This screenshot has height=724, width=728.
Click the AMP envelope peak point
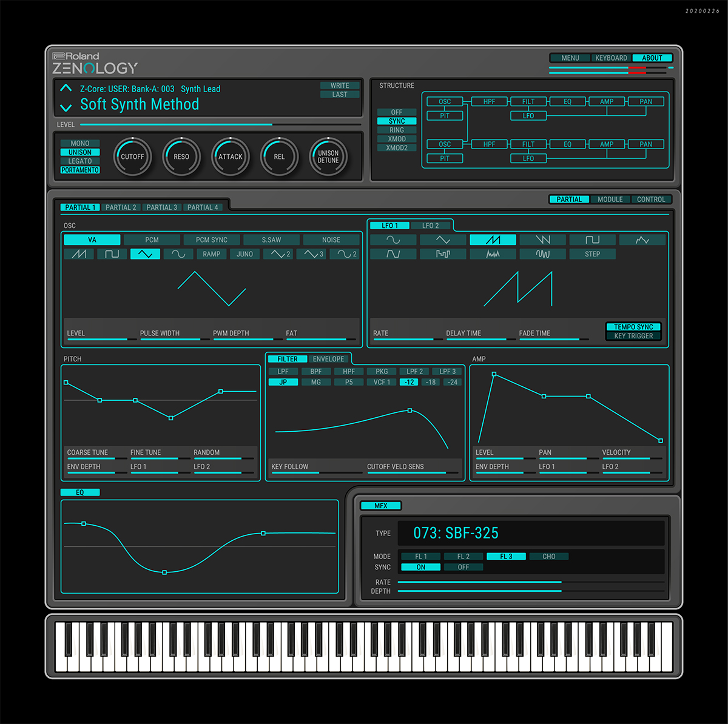(494, 374)
